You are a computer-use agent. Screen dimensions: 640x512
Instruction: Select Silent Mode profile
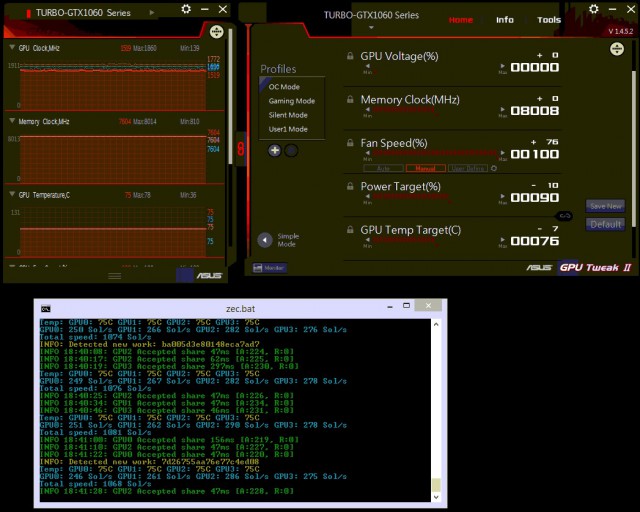[288, 115]
